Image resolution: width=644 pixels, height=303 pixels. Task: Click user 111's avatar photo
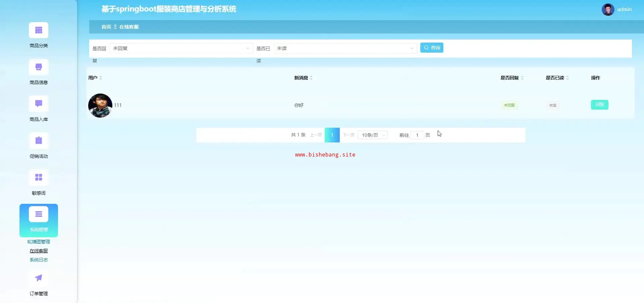click(x=100, y=106)
